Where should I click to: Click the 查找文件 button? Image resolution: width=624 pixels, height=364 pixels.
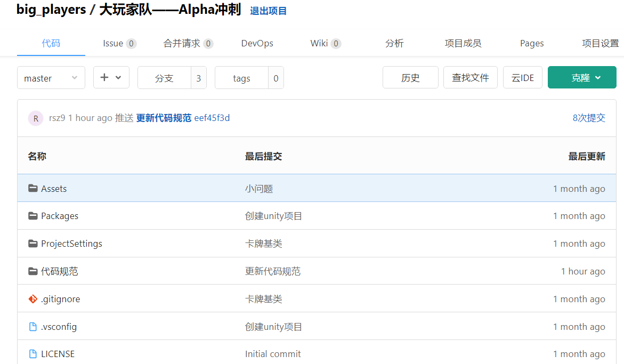[471, 78]
